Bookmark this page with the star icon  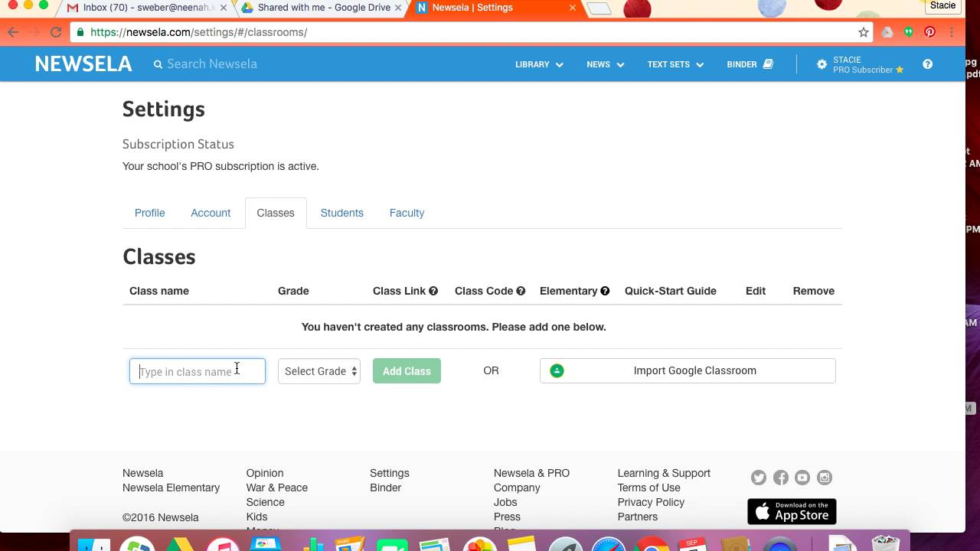coord(864,32)
